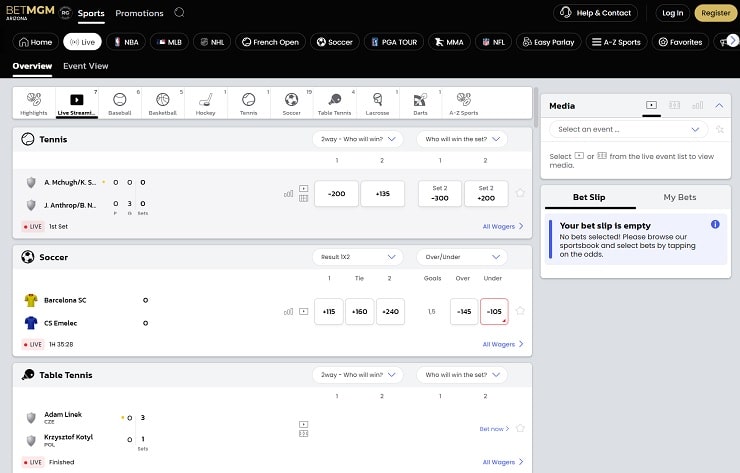Select Tennis live category icon
The height and width of the screenshot is (473, 740).
249,103
